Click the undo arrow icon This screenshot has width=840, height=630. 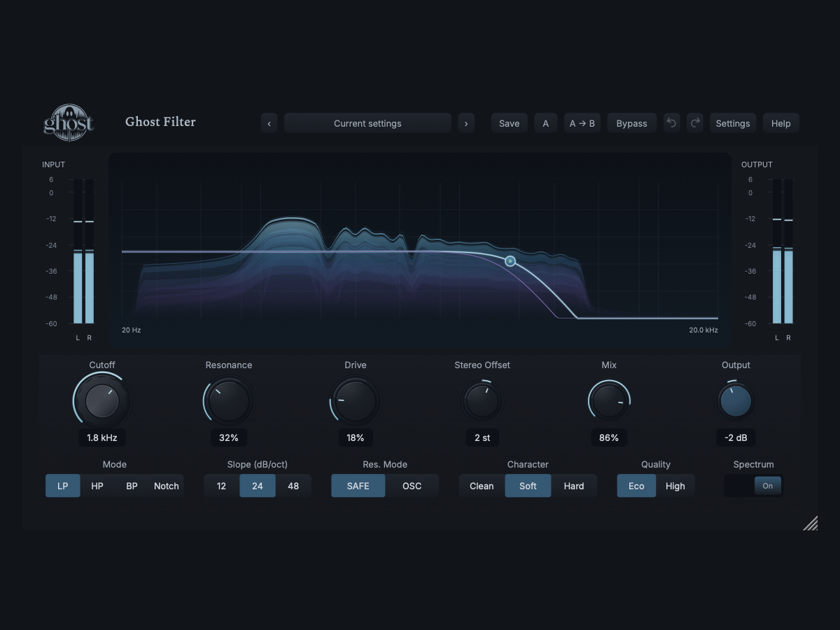point(671,123)
